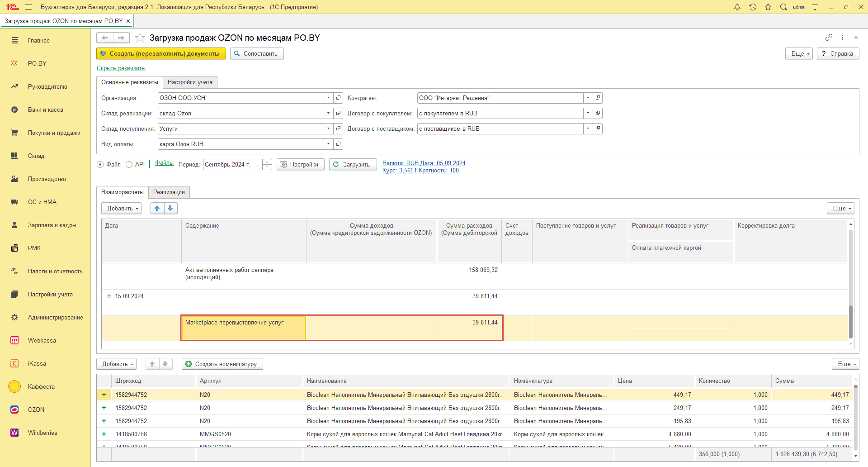Click the Период input field
The image size is (868, 467).
pyautogui.click(x=228, y=164)
